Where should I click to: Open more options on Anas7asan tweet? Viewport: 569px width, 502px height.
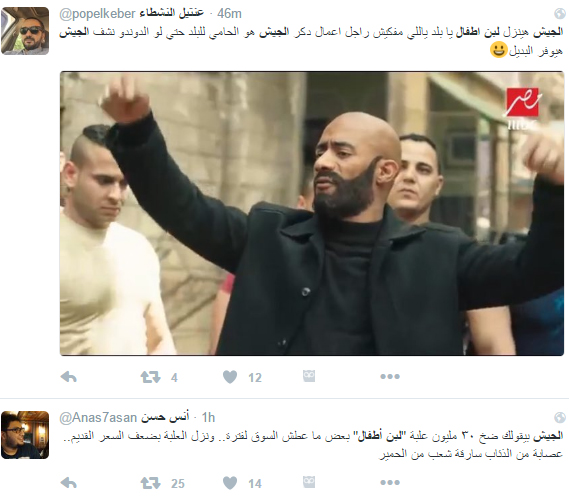tap(390, 483)
